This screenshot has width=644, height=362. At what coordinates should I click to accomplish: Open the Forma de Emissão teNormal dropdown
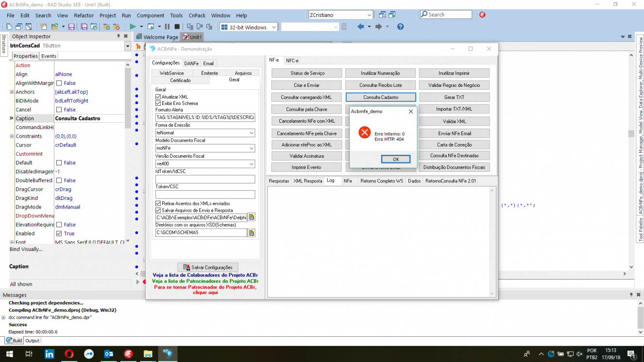tap(251, 133)
